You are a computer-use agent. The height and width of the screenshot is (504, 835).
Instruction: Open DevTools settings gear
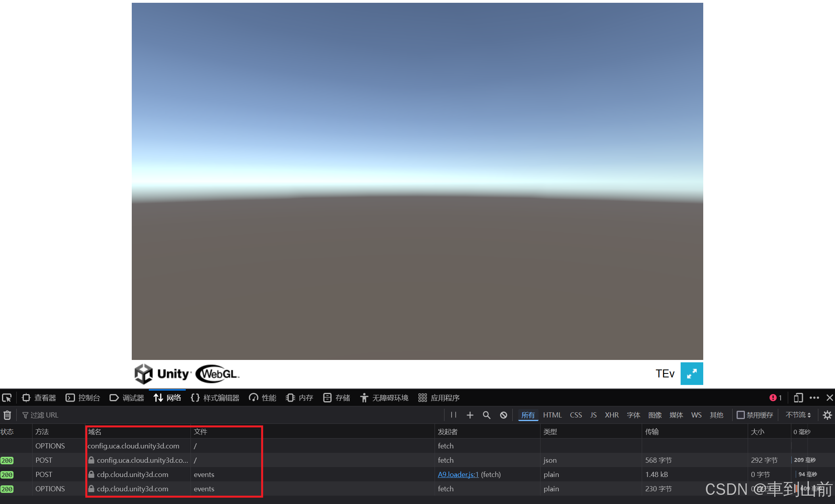click(x=827, y=415)
